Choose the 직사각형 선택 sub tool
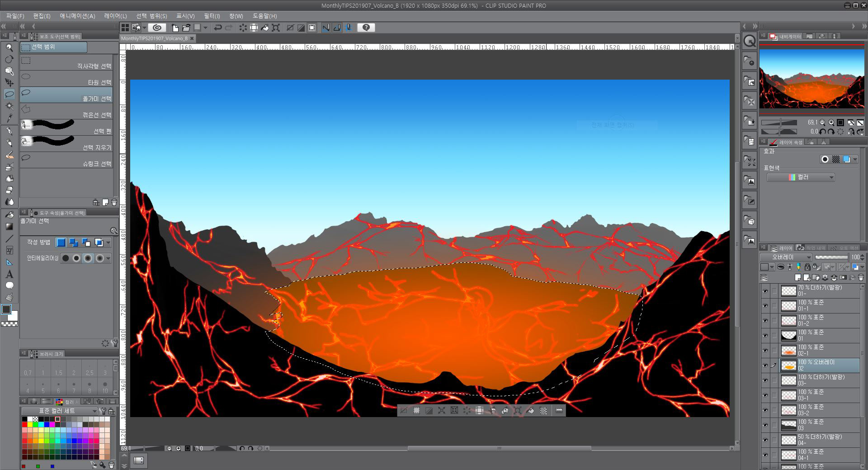This screenshot has width=868, height=470. [66, 62]
